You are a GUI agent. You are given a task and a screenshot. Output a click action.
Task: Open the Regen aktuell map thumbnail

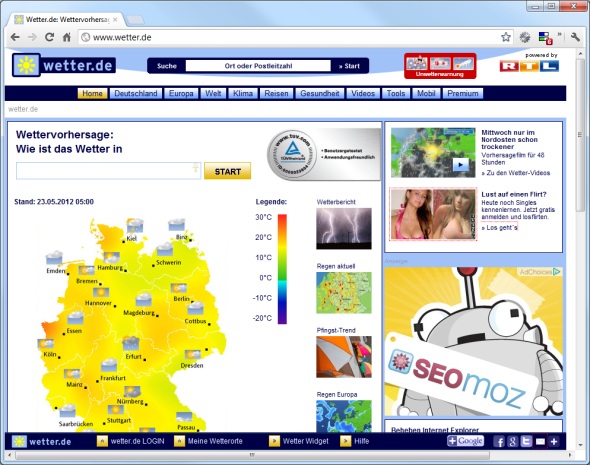coord(344,293)
